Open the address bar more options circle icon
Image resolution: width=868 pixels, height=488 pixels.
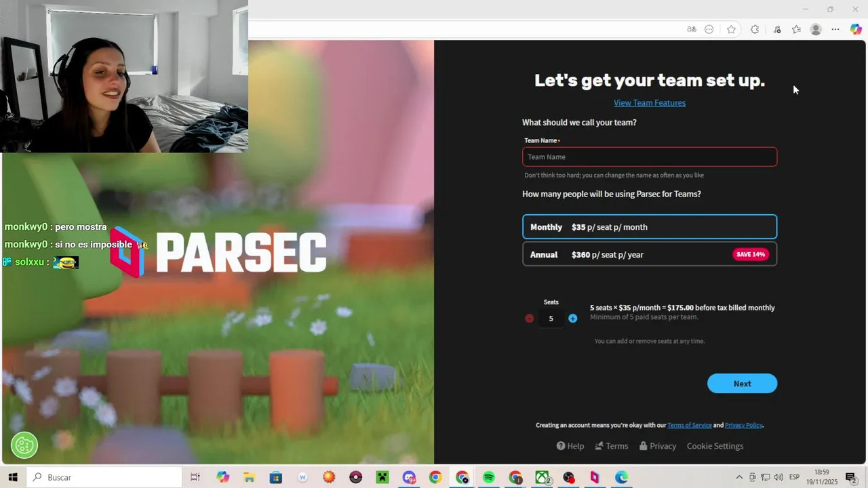(709, 29)
